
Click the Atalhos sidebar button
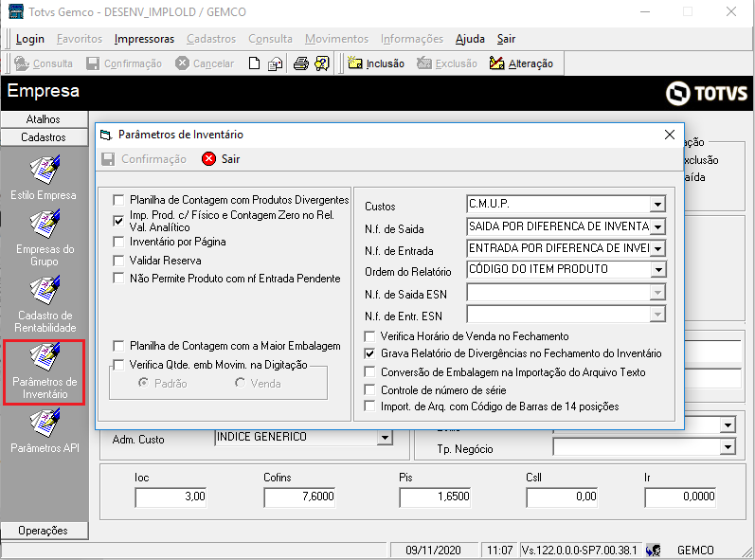[x=44, y=119]
